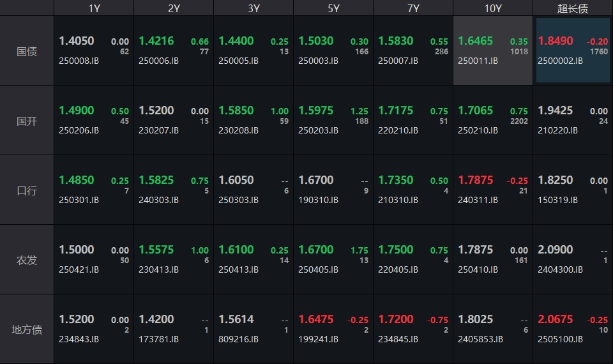The width and height of the screenshot is (613, 364).
Task: Select the 超长债 column header
Action: tap(573, 8)
